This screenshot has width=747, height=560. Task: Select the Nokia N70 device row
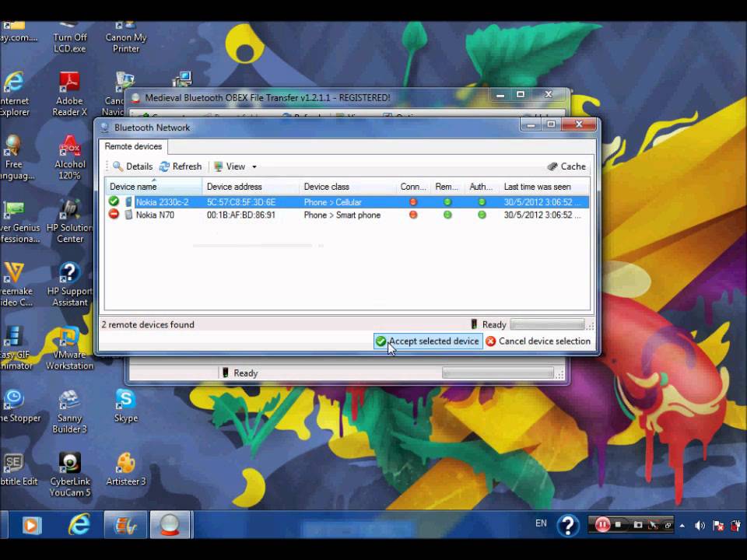click(x=347, y=215)
